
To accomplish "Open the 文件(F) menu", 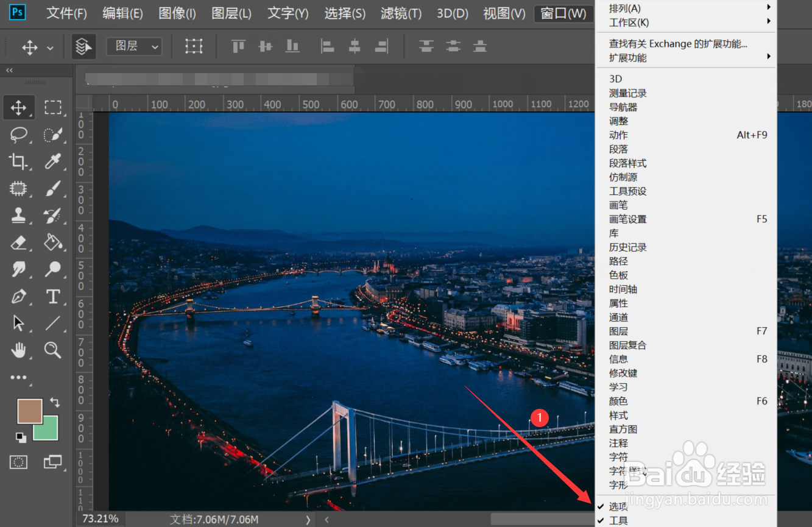I will tap(66, 13).
